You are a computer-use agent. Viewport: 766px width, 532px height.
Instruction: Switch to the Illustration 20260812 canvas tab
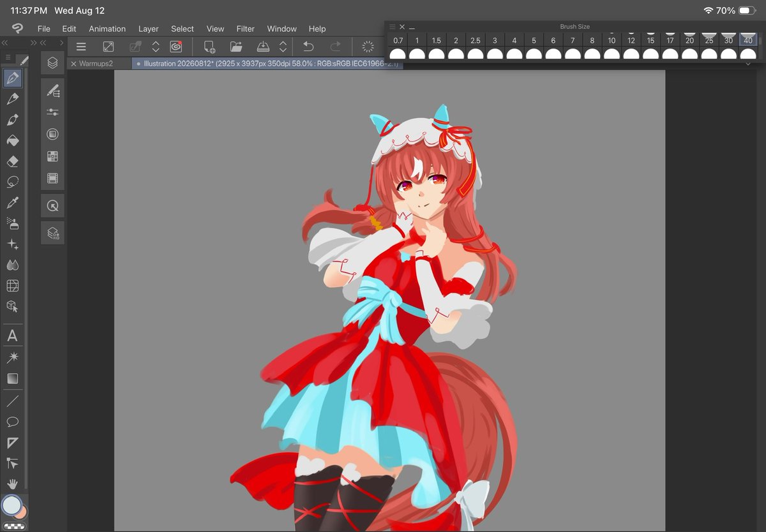click(267, 64)
